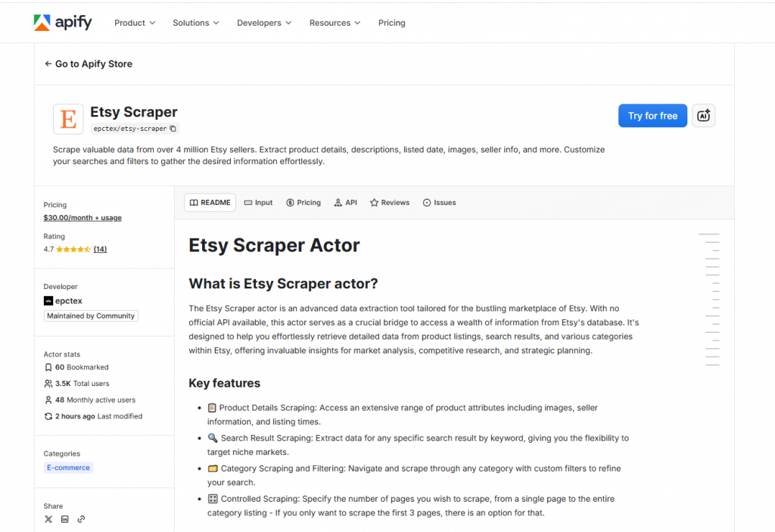Copy the share link icon
This screenshot has width=775, height=532.
tap(81, 519)
